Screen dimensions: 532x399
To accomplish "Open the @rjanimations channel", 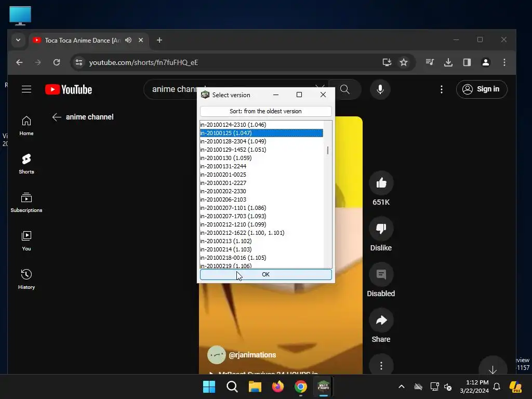I will click(252, 355).
